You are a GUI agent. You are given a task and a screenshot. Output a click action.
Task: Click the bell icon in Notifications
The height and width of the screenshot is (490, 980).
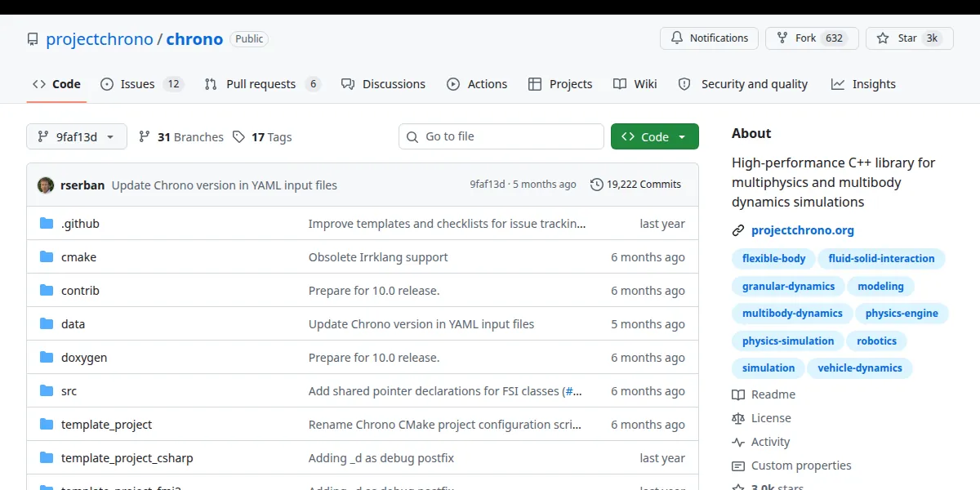point(677,38)
